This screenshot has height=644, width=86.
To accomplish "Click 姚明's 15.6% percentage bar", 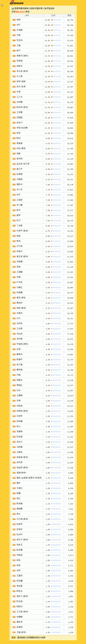I will tap(56, 20).
